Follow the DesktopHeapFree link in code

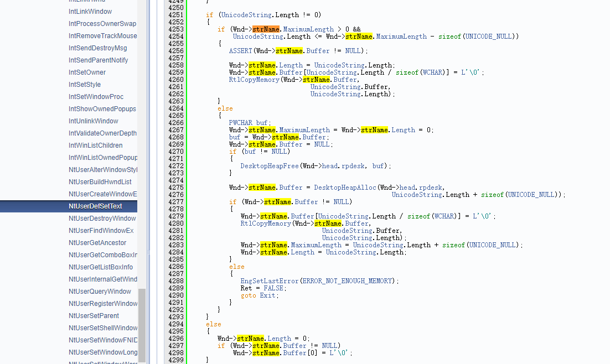269,166
